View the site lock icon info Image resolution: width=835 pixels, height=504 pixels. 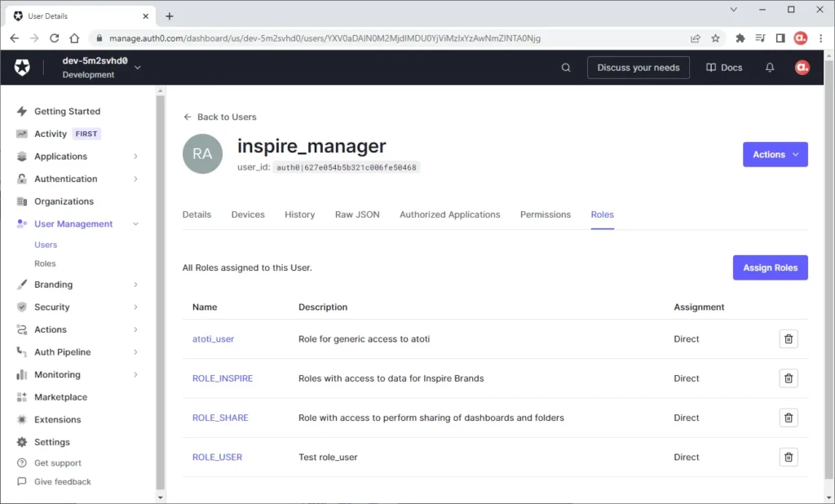(99, 38)
